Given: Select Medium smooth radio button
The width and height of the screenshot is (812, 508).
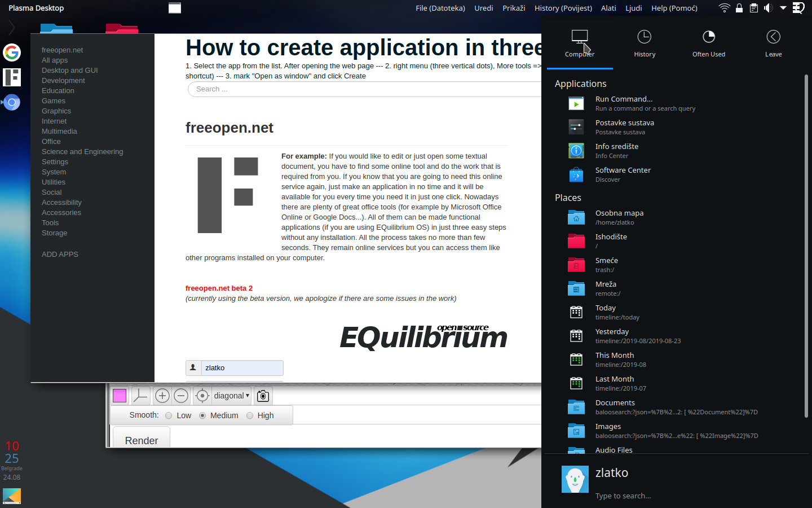Looking at the screenshot, I should point(202,415).
